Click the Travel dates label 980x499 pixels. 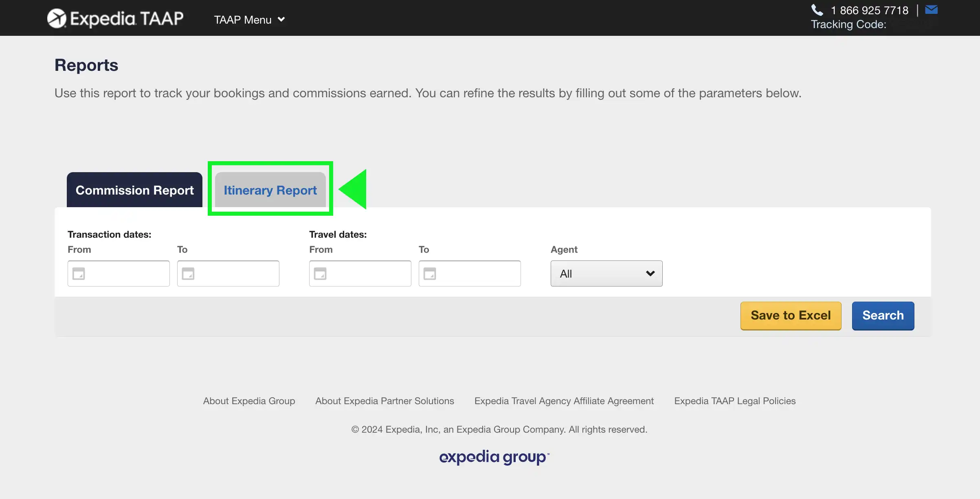coord(338,234)
